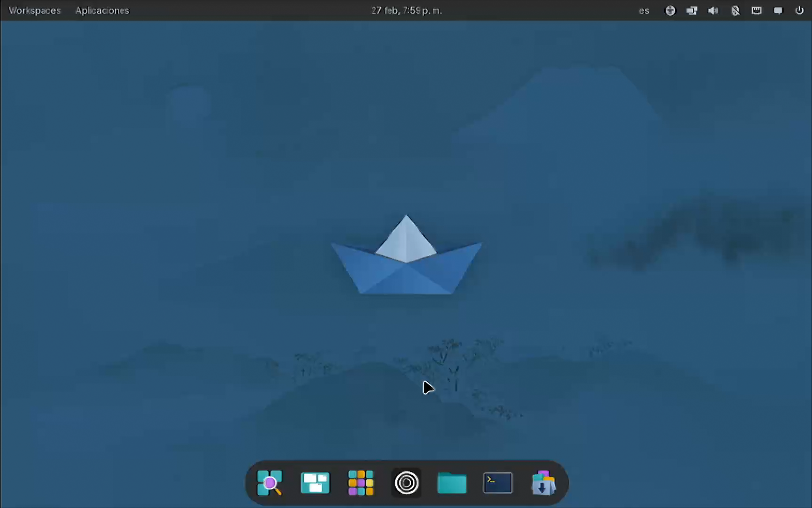Launch the Terminal from the dock
812x508 pixels.
click(x=498, y=483)
